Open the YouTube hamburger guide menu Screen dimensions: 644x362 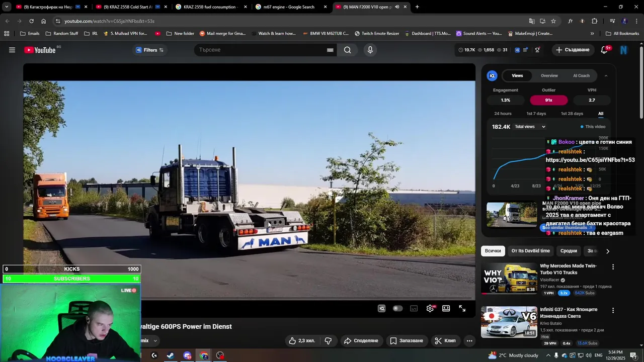tap(12, 50)
